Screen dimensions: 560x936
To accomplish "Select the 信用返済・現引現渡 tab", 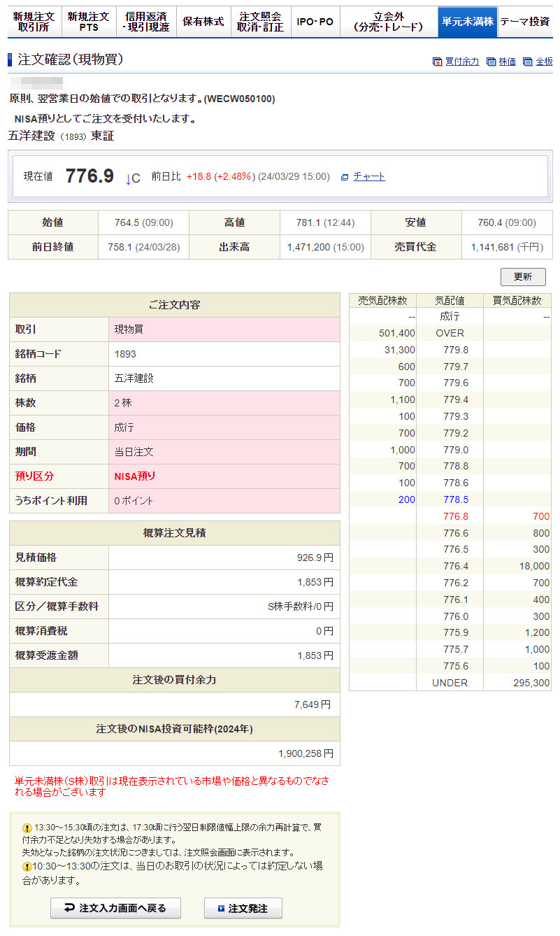I will click(x=145, y=22).
